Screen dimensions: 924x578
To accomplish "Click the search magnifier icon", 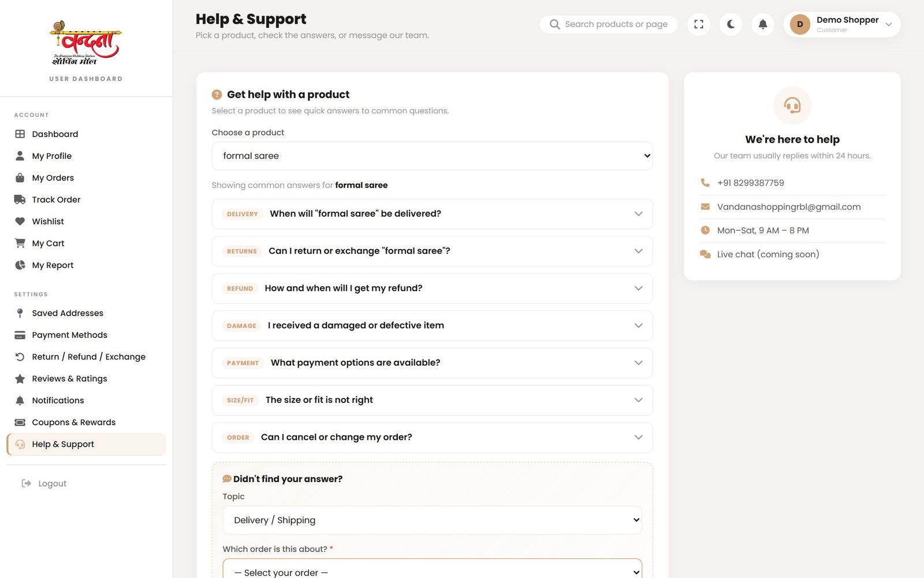I will (x=555, y=24).
